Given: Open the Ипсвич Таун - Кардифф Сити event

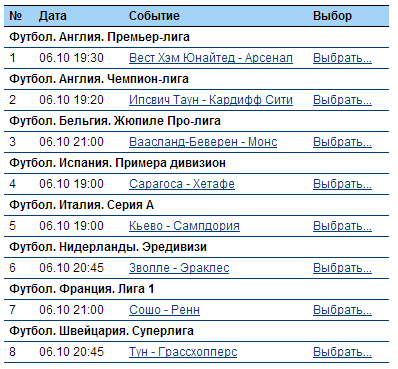Looking at the screenshot, I should (x=211, y=100).
